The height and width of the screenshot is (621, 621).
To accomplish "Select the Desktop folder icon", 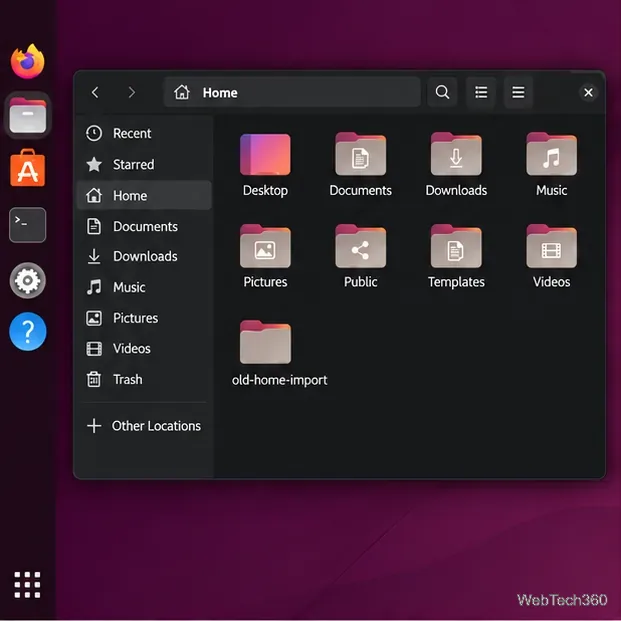I will tap(265, 154).
